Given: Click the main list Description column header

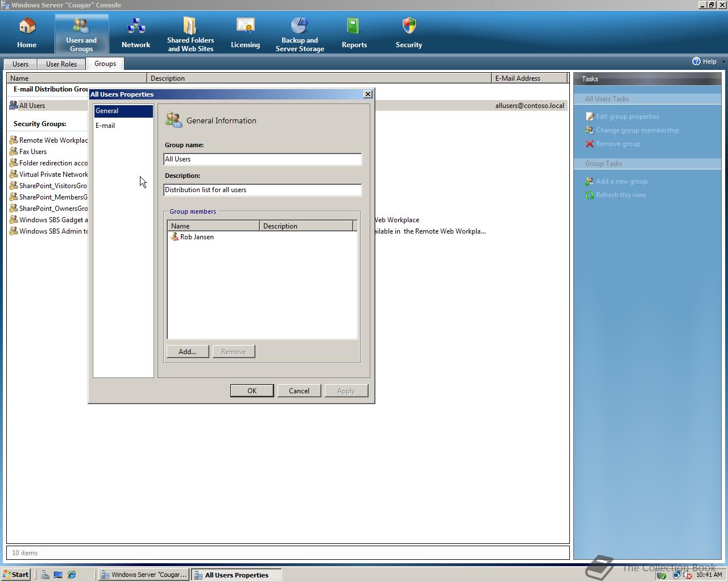Looking at the screenshot, I should click(x=319, y=78).
